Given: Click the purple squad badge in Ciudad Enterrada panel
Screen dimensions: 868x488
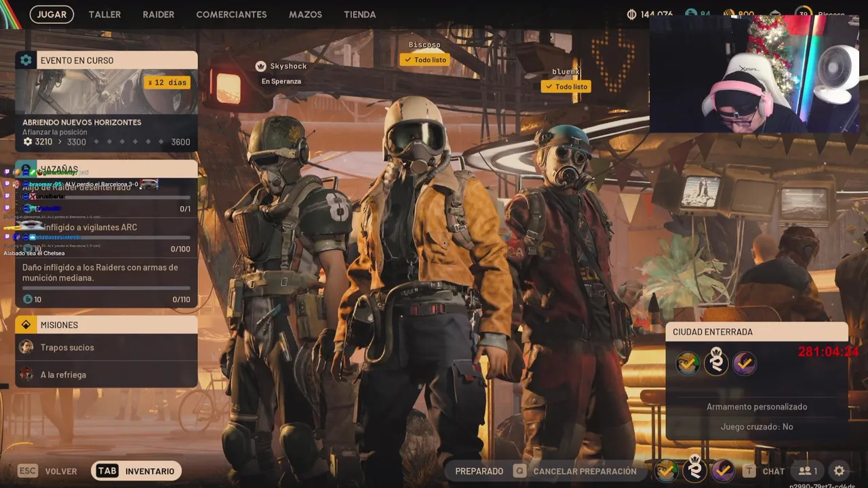Looking at the screenshot, I should (745, 364).
